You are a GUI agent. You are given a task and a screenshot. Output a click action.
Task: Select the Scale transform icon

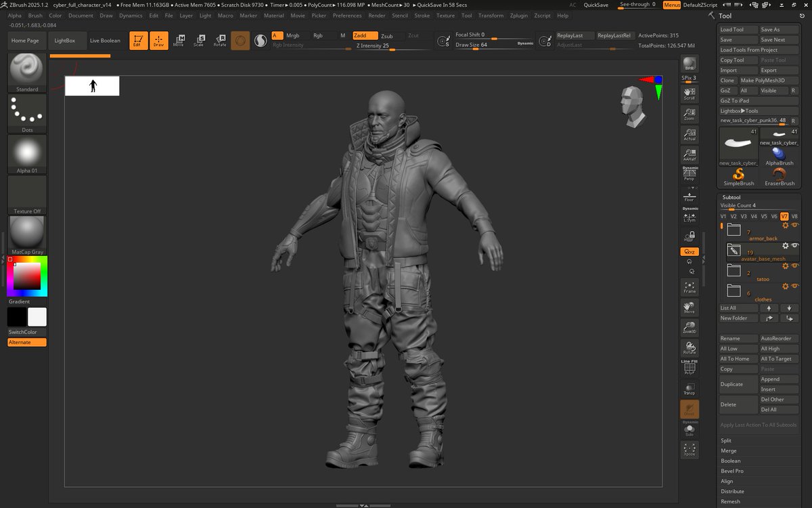click(198, 40)
